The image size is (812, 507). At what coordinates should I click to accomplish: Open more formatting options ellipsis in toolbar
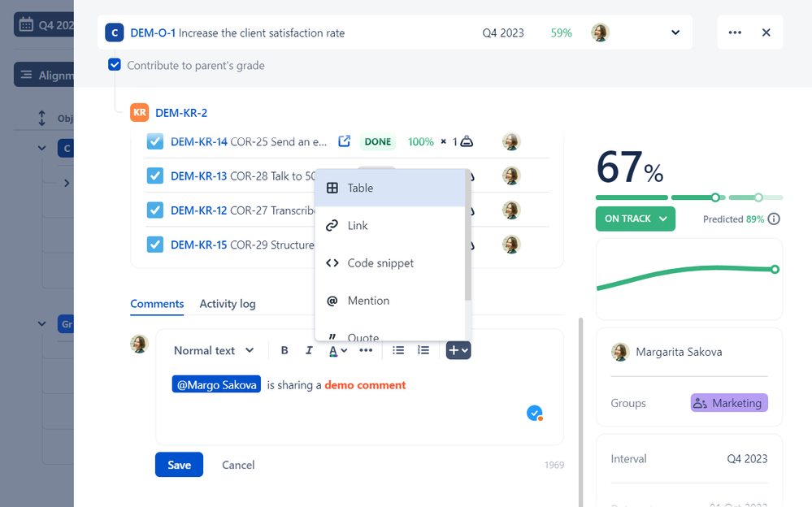366,351
